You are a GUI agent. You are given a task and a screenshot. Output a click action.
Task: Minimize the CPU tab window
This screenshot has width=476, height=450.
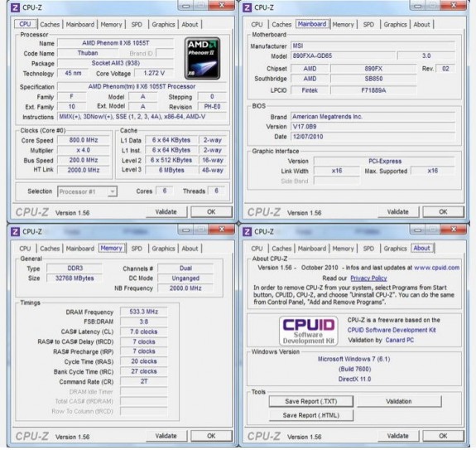pyautogui.click(x=185, y=6)
